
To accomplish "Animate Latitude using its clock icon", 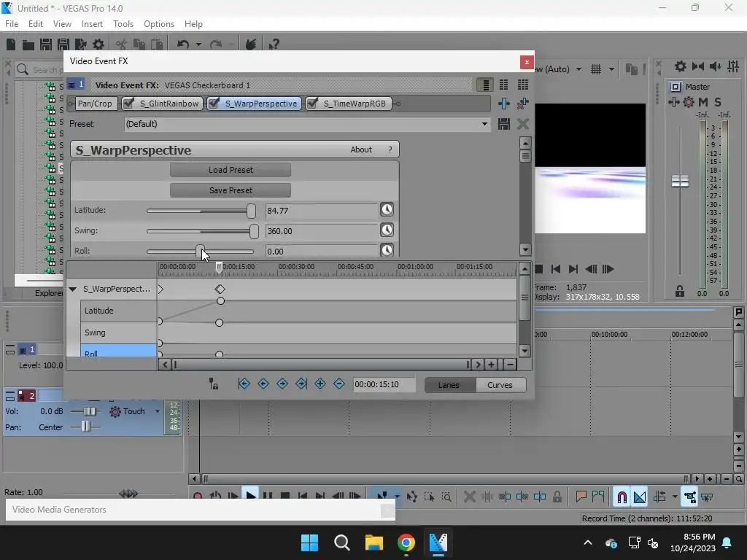I will coord(387,209).
